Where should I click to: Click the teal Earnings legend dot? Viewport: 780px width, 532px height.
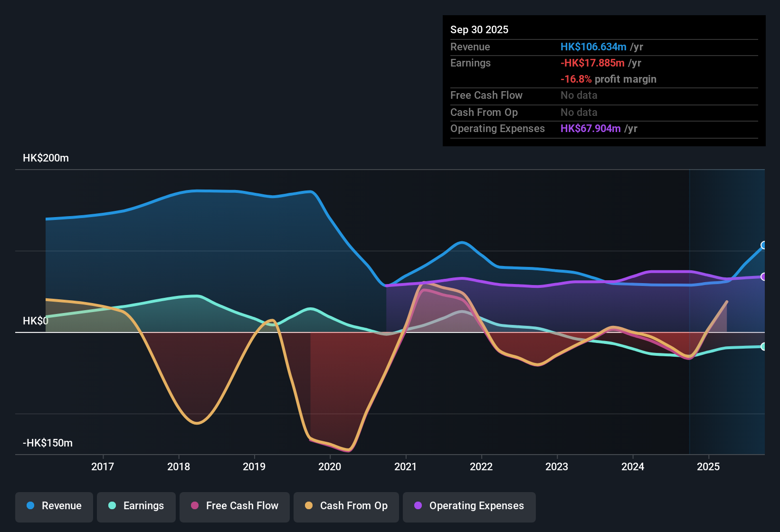(112, 506)
